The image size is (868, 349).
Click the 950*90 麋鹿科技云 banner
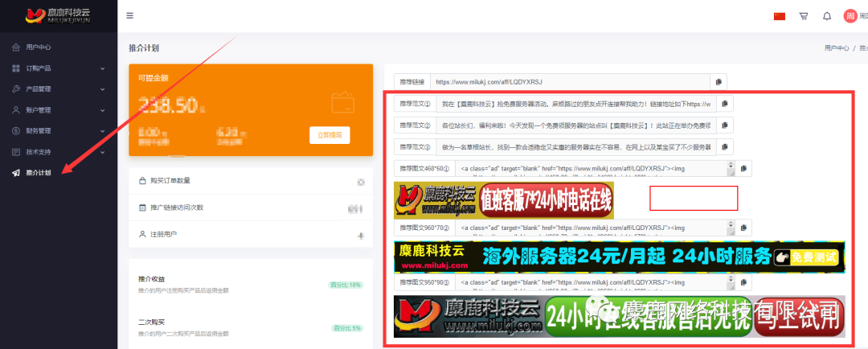coord(620,316)
